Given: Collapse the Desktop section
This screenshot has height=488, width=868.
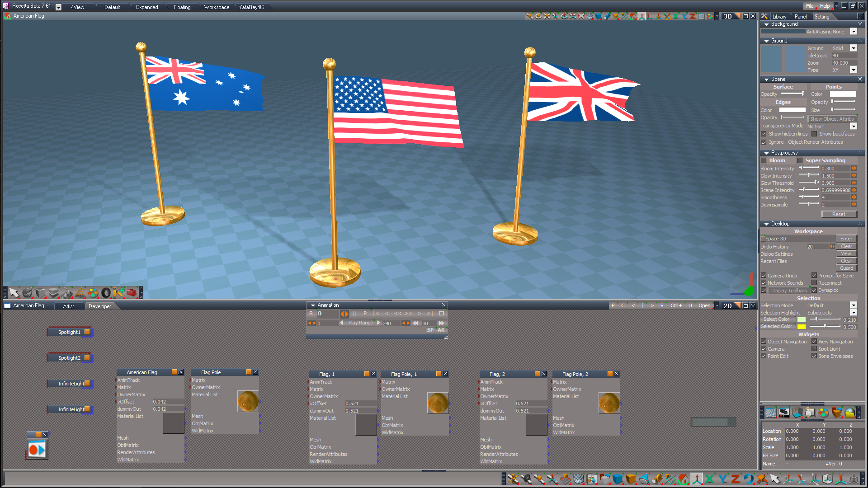Looking at the screenshot, I should pyautogui.click(x=766, y=224).
